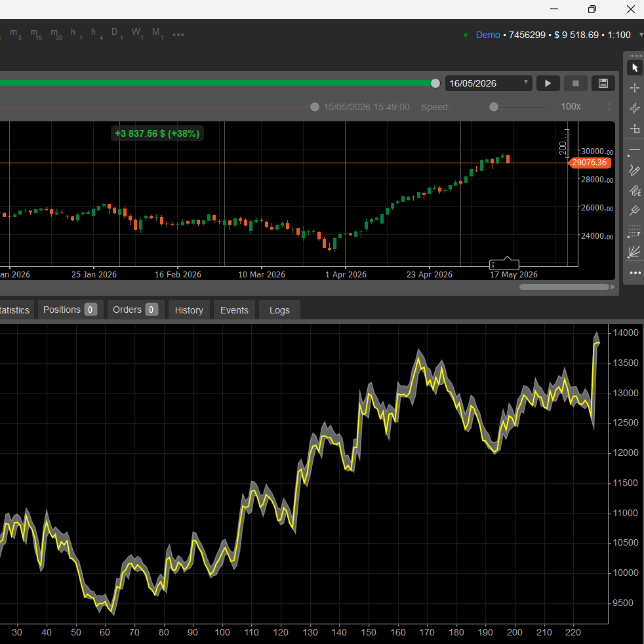Click the 29076.36 current price label
This screenshot has height=644, width=644.
[x=589, y=163]
